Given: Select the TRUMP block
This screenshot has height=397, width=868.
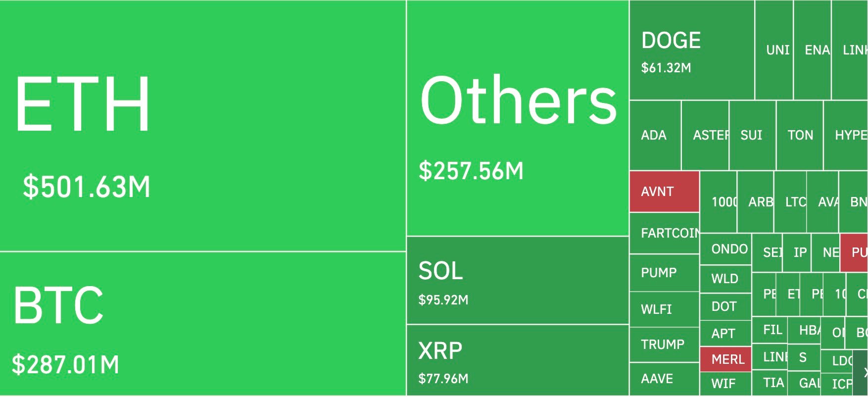Looking at the screenshot, I should click(665, 345).
